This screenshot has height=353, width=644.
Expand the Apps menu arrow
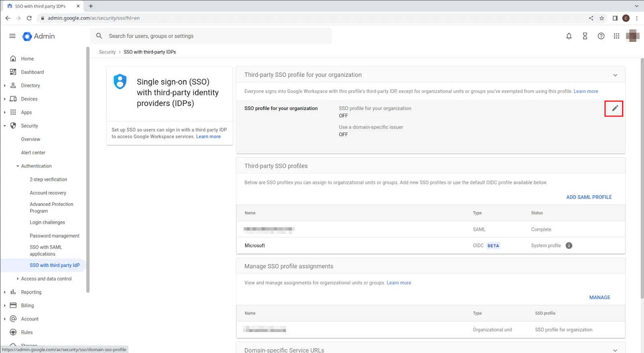pyautogui.click(x=4, y=112)
